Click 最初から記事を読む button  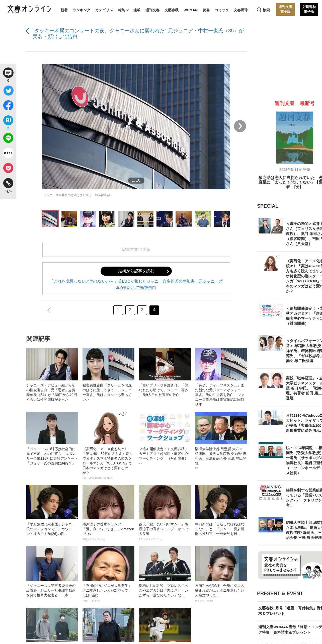pyautogui.click(x=136, y=271)
